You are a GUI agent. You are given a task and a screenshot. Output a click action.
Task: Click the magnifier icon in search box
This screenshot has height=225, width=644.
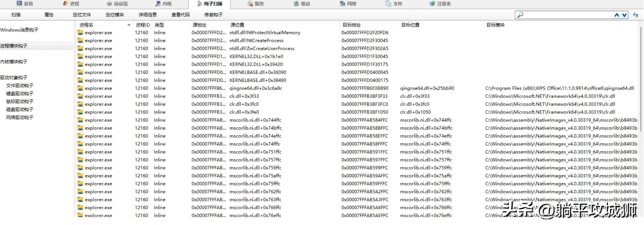520,15
